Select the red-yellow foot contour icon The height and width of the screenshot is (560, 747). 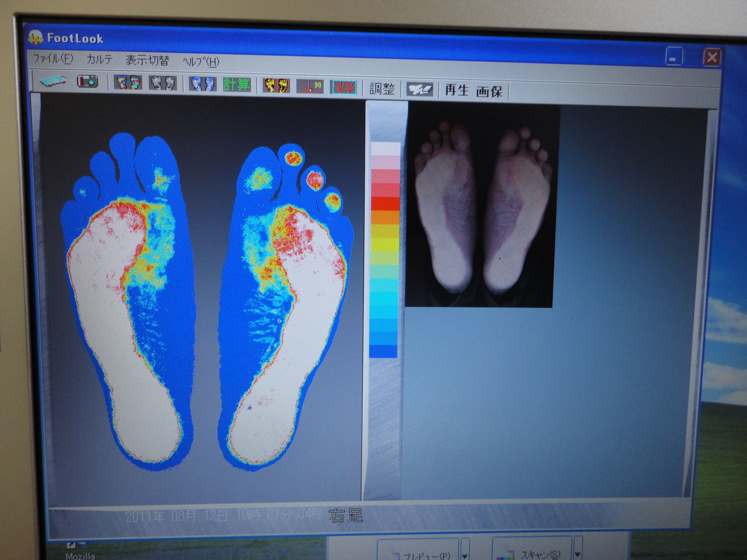276,86
